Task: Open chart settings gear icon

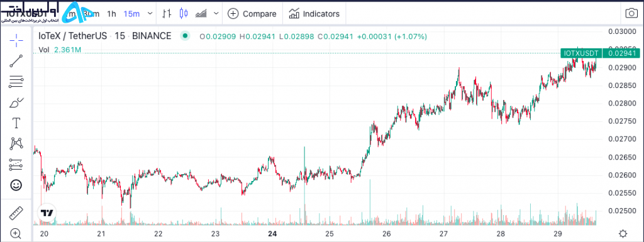Action: 623,234
